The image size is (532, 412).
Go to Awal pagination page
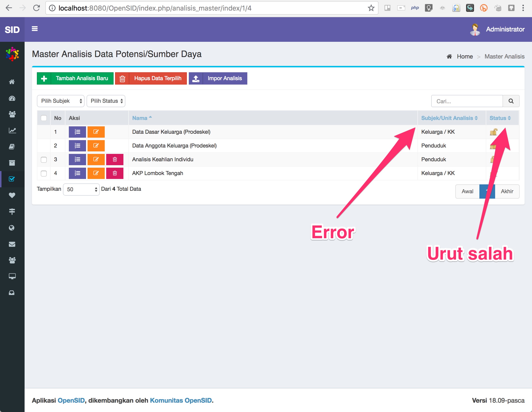tap(467, 191)
